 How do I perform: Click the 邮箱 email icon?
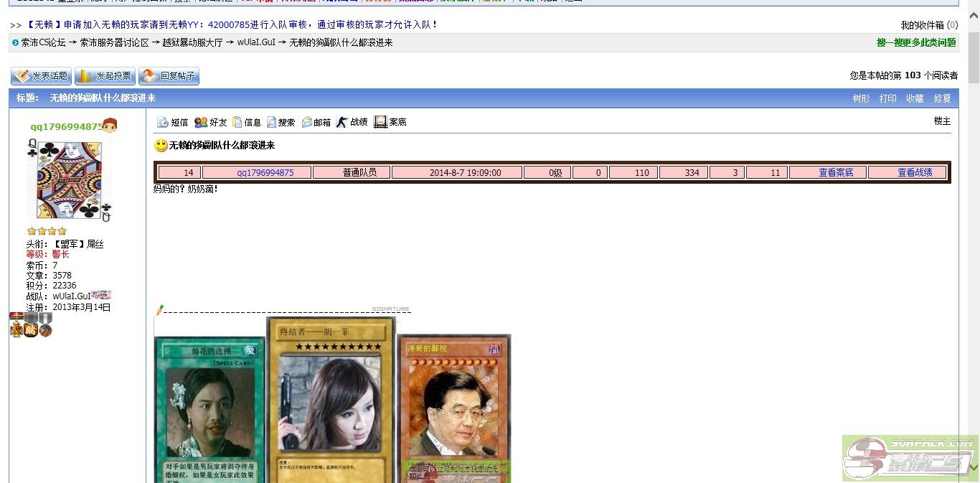coord(307,123)
